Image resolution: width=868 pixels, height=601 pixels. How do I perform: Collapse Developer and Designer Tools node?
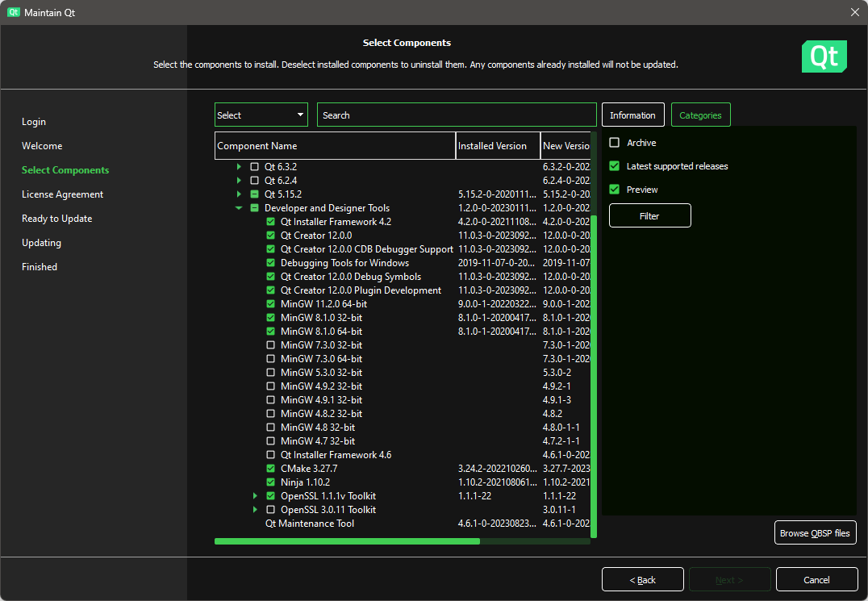click(x=239, y=208)
